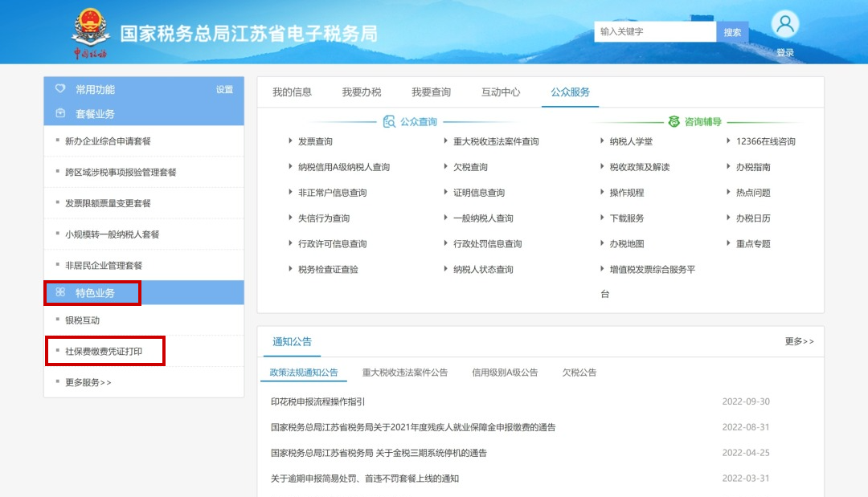
Task: Open the 通知公告 section heading tab
Action: point(292,342)
